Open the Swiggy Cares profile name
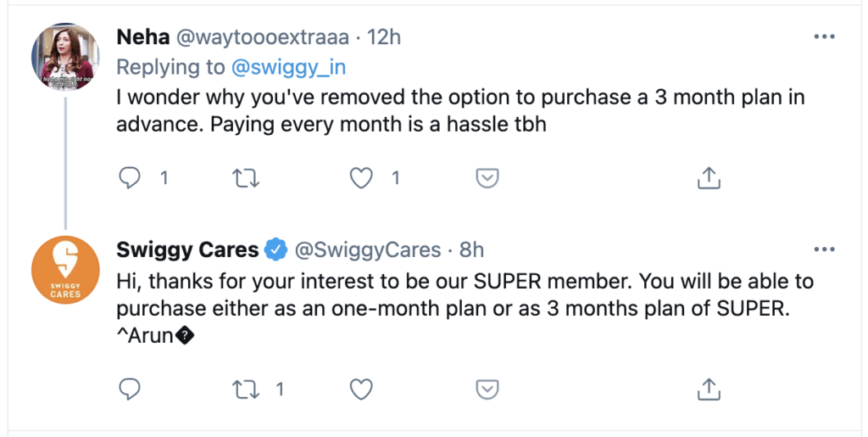 [186, 249]
